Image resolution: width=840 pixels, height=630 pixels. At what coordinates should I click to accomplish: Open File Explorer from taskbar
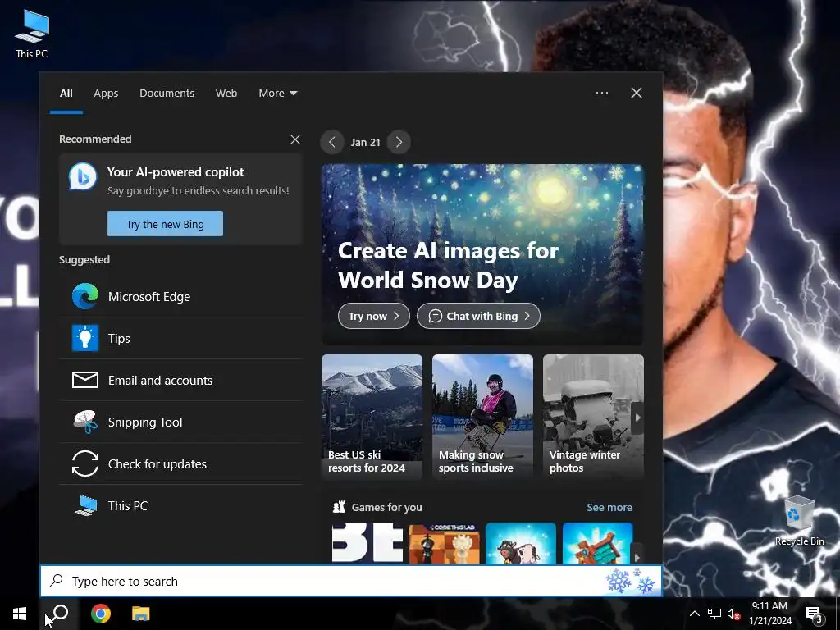pos(141,614)
